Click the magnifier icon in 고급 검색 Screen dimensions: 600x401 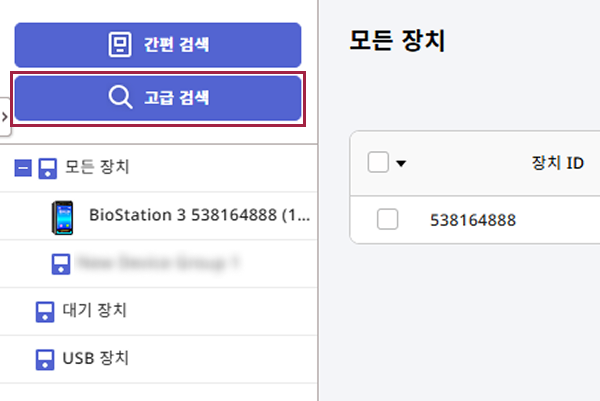120,98
